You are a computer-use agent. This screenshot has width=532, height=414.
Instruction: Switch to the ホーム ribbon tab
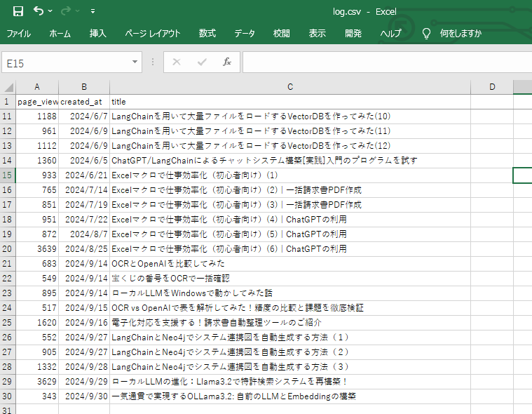click(60, 33)
